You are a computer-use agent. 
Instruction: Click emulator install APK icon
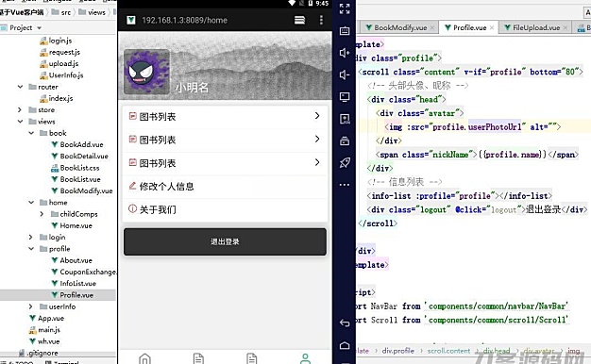tap(345, 119)
